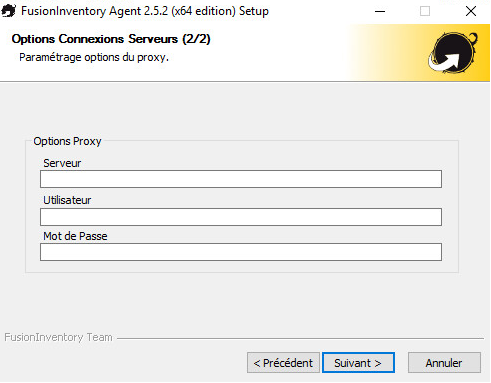Screen dimensions: 491x383
Task: Click the "Serveur" field label
Action: coord(62,163)
